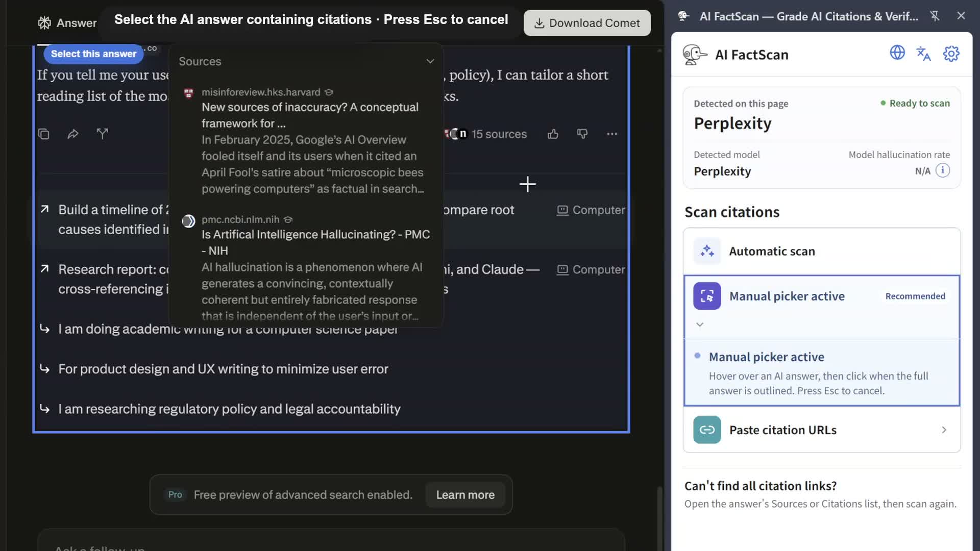Click the Paste citation URLs link icon
980x551 pixels.
pyautogui.click(x=707, y=430)
